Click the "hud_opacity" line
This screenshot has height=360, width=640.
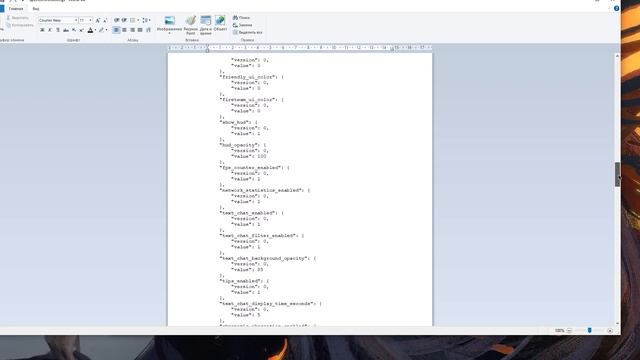point(243,145)
